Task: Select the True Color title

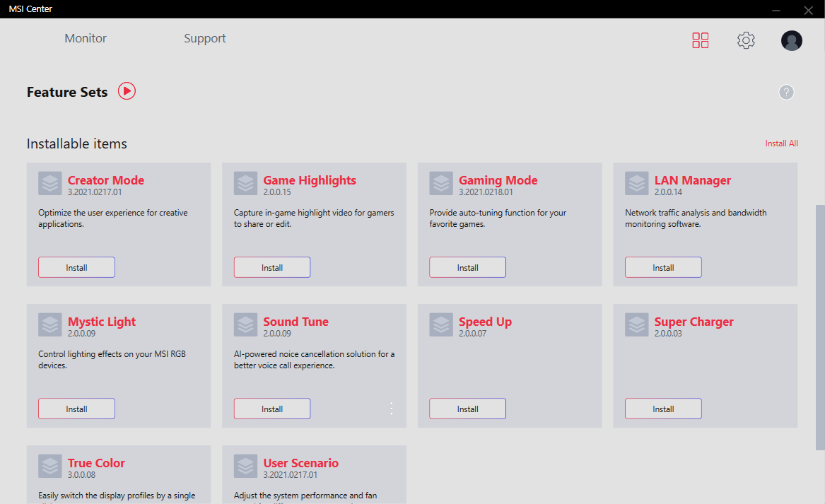Action: [x=96, y=463]
